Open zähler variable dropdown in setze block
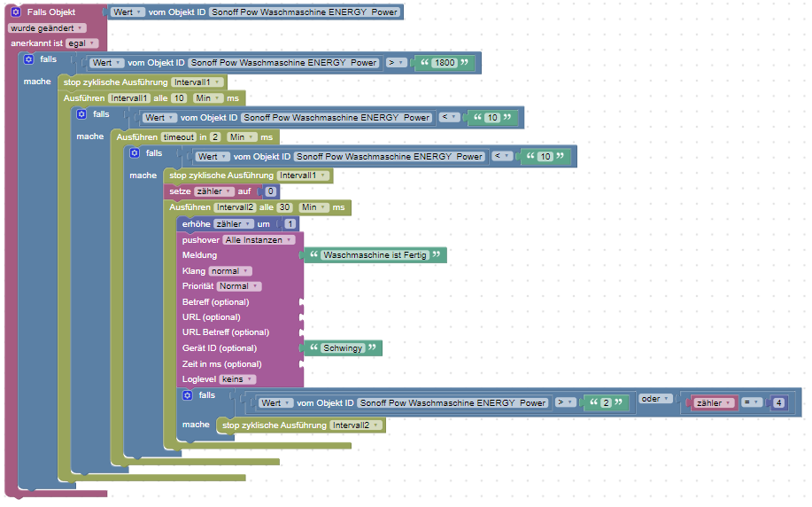Image resolution: width=812 pixels, height=507 pixels. (214, 191)
